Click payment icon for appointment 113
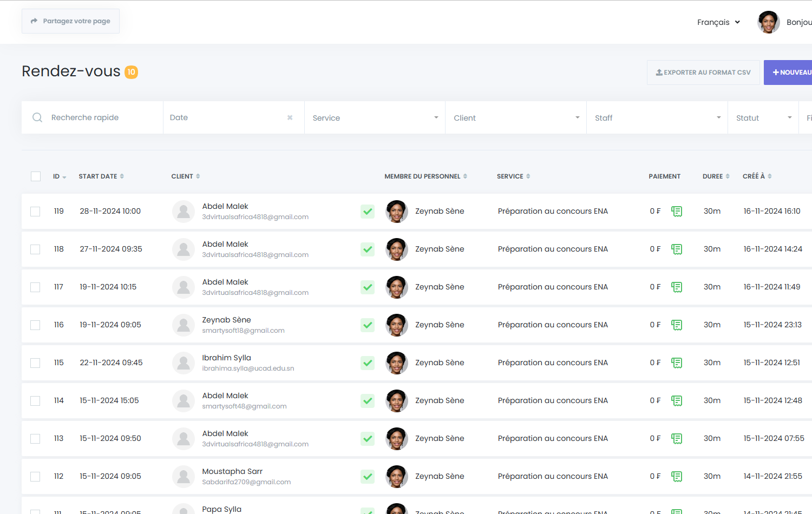This screenshot has height=514, width=812. 676,439
